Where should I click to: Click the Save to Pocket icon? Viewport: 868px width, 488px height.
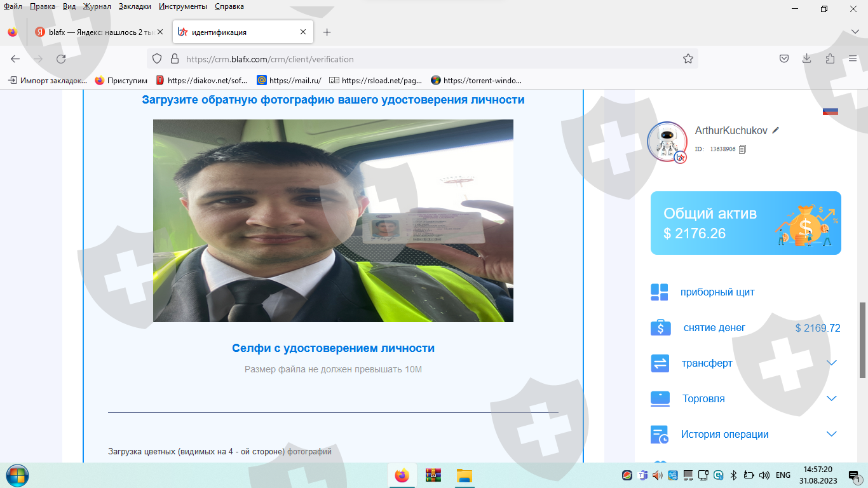click(784, 59)
